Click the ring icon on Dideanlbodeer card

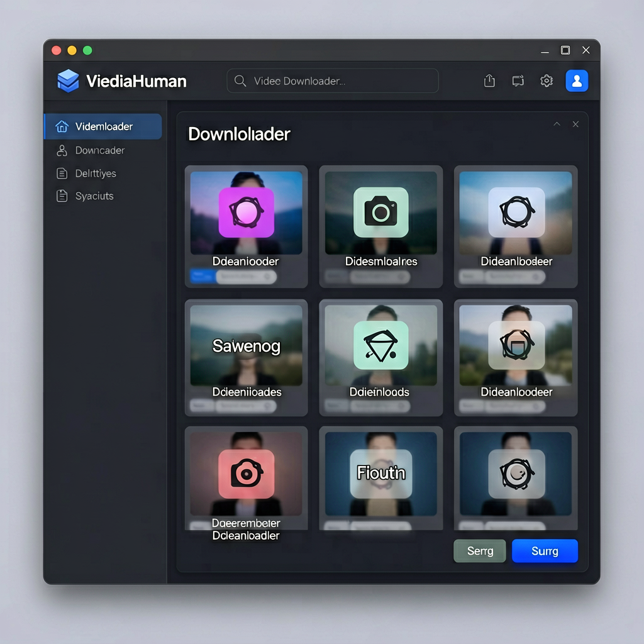point(517,213)
